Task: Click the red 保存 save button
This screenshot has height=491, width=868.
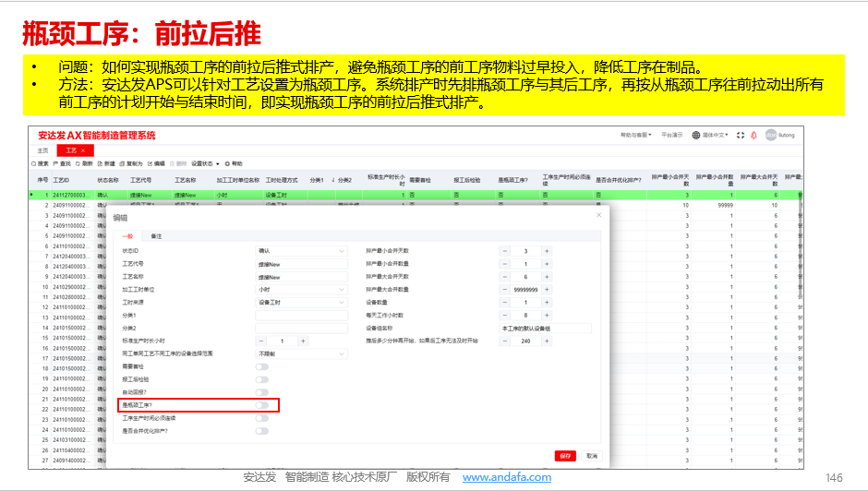Action: pos(565,456)
